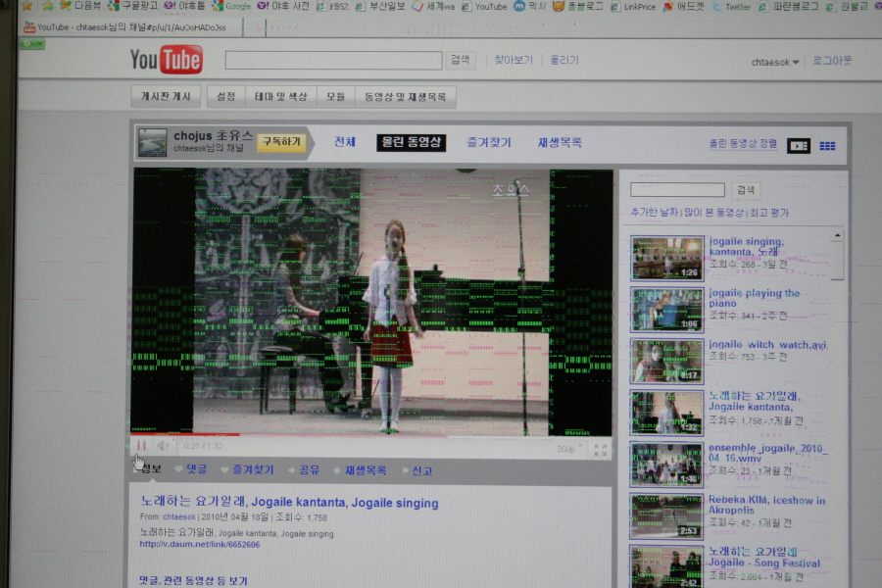Sort videos by 많이 본 동영상
Viewport: 882px width, 588px height.
point(713,212)
